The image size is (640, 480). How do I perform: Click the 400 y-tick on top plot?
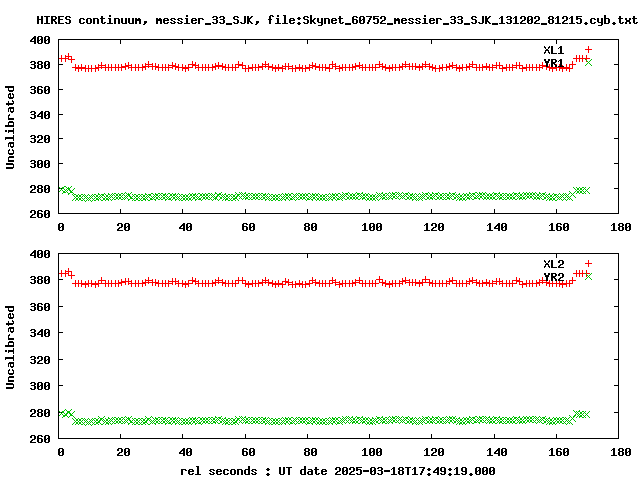pyautogui.click(x=40, y=40)
